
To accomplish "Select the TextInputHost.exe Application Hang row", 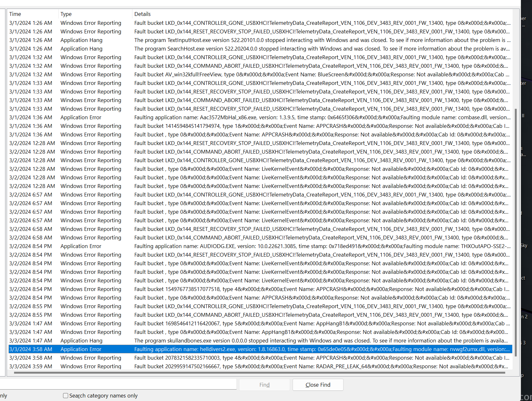I will pos(260,40).
